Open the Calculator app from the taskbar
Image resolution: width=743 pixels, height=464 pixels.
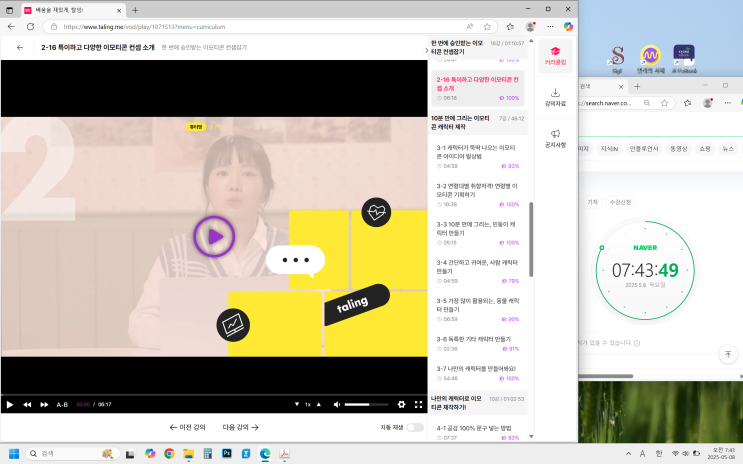click(208, 454)
